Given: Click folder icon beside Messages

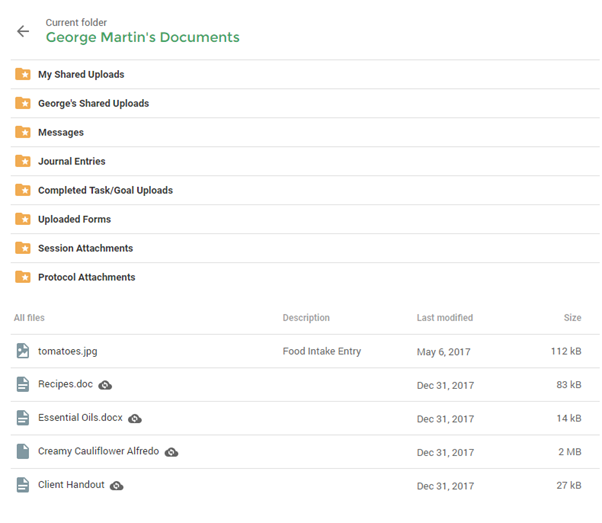Looking at the screenshot, I should click(23, 132).
